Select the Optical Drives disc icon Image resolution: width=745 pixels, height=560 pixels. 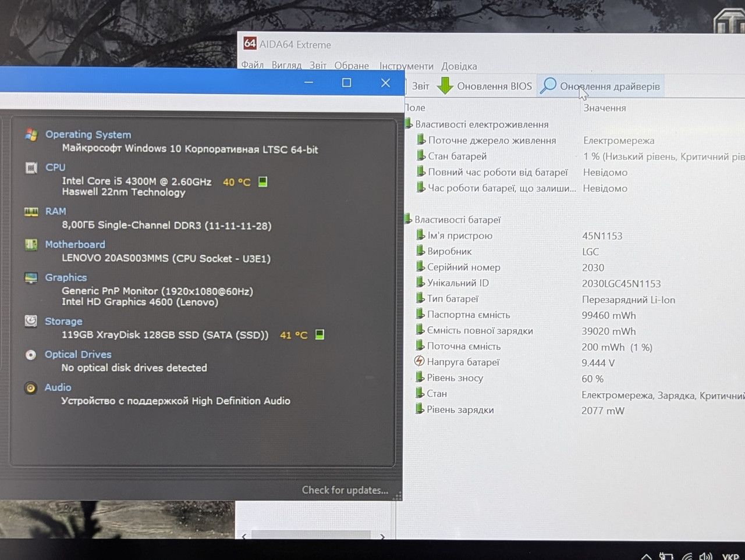[31, 355]
